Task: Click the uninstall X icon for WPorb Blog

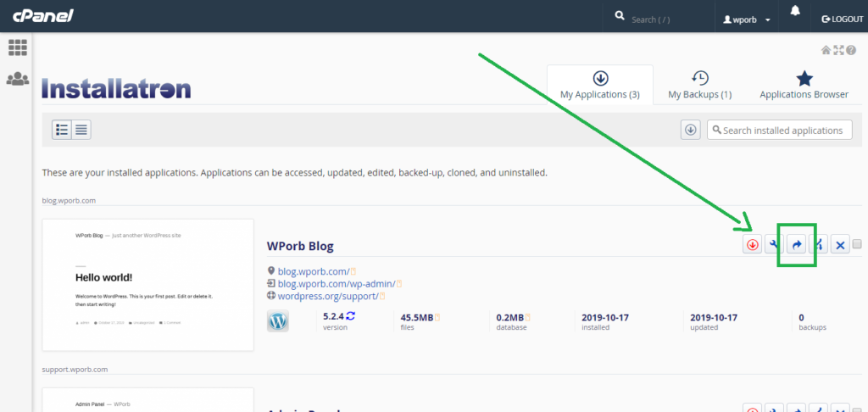Action: (840, 244)
